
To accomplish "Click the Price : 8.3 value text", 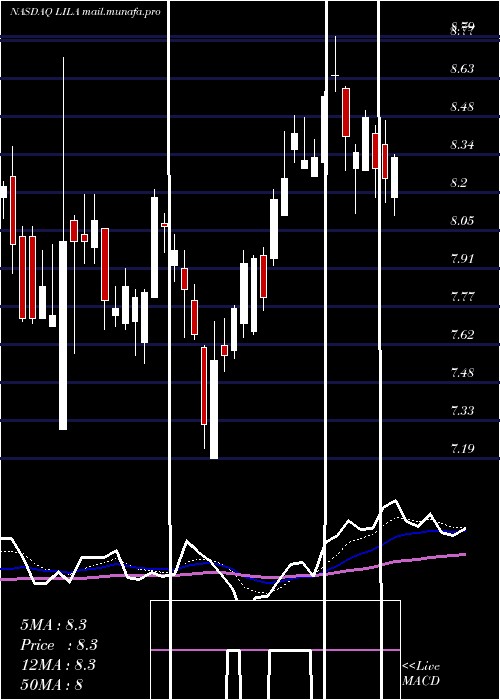I will (x=58, y=645).
